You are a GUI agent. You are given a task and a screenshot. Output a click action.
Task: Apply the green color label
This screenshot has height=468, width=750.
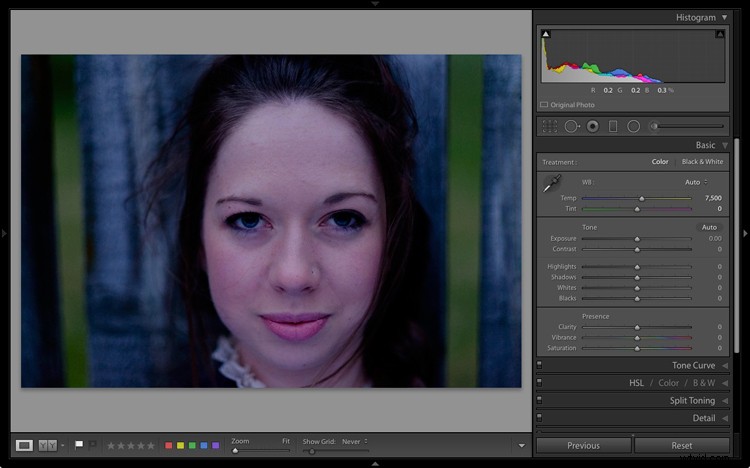point(192,446)
